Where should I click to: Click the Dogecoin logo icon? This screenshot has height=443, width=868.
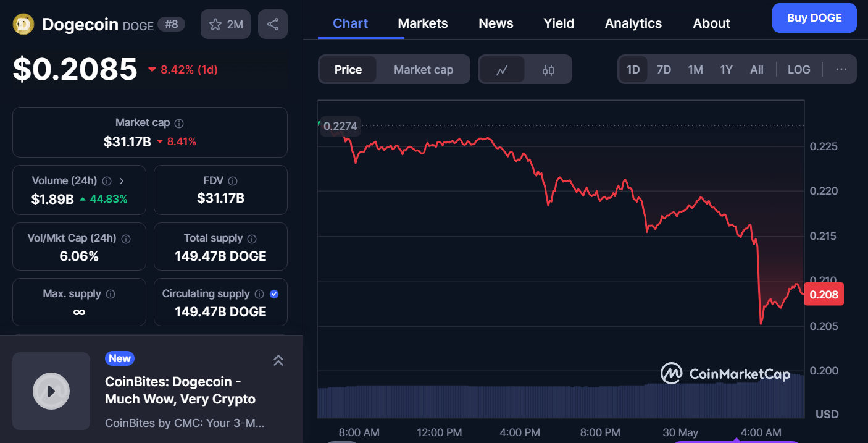click(23, 24)
